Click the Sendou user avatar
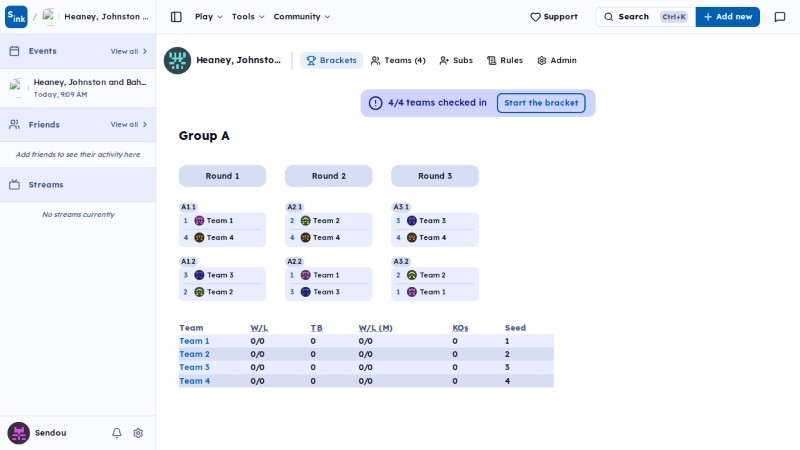Screen dimensions: 800x450 [18, 433]
